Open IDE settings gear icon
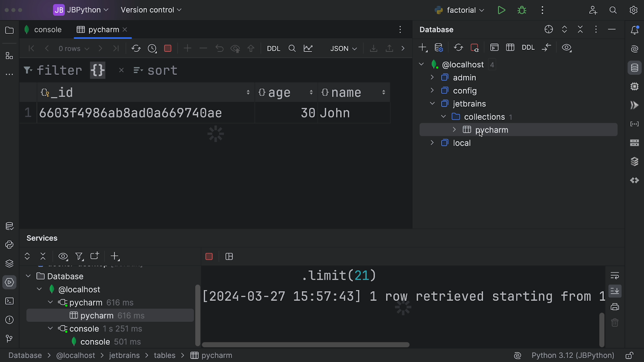 [x=634, y=10]
